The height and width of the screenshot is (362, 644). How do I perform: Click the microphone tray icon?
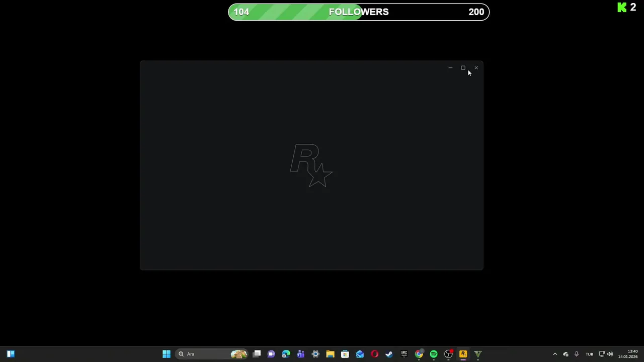577,354
